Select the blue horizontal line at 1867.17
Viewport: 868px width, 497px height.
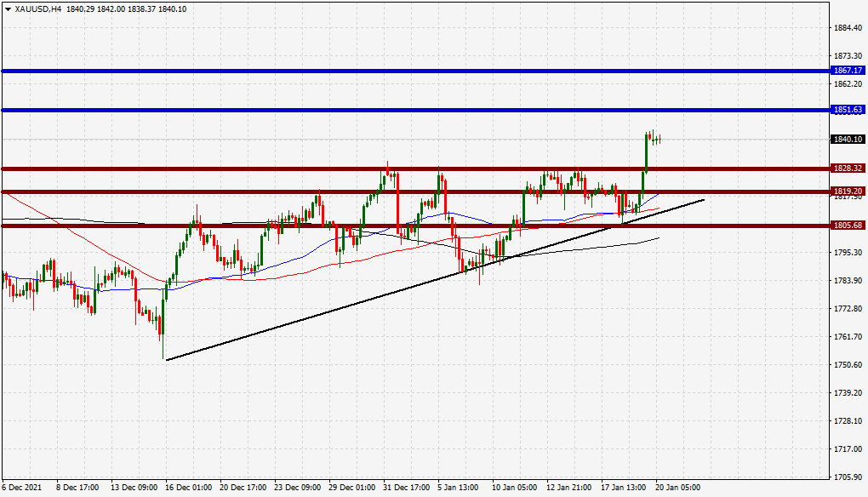[x=415, y=71]
